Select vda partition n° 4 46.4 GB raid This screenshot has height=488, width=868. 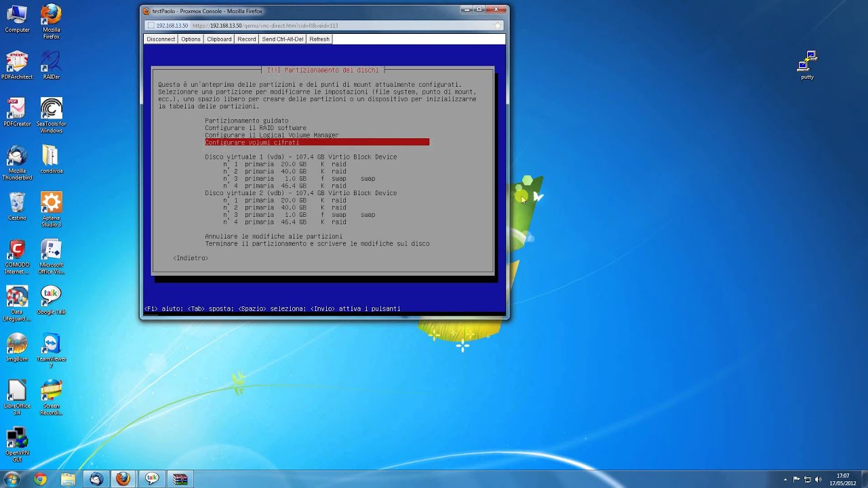tap(285, 186)
